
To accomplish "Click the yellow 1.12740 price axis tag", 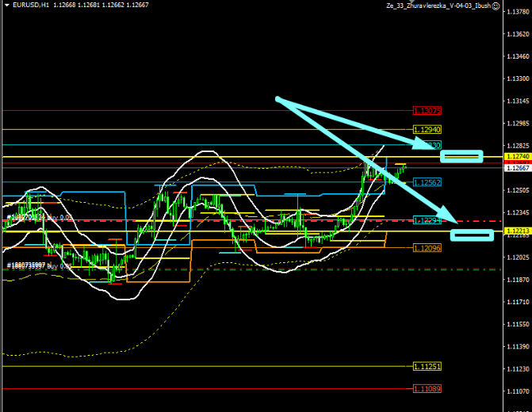I will tap(516, 158).
